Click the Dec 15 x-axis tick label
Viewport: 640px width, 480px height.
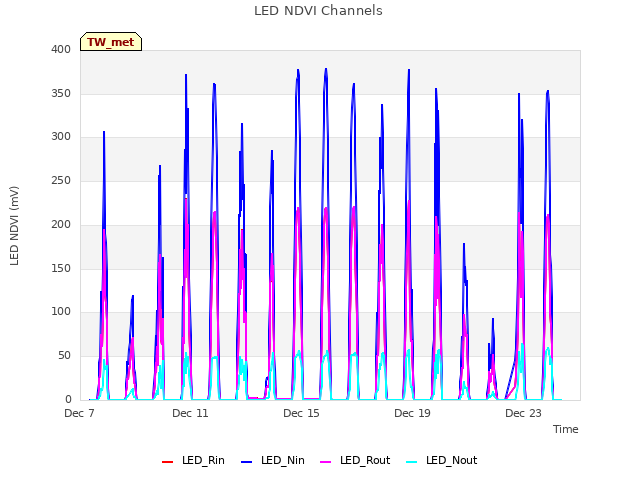tap(301, 413)
